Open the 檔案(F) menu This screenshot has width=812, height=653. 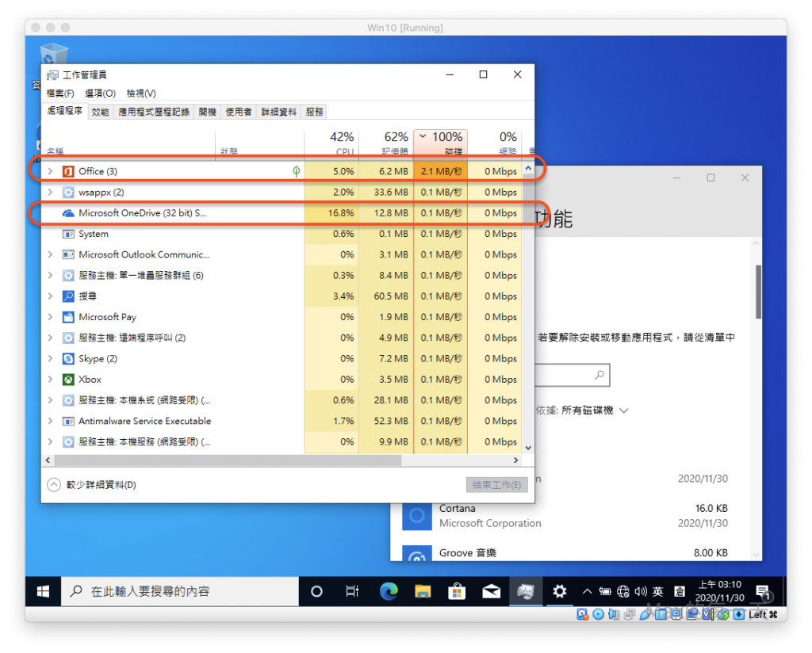pos(60,94)
